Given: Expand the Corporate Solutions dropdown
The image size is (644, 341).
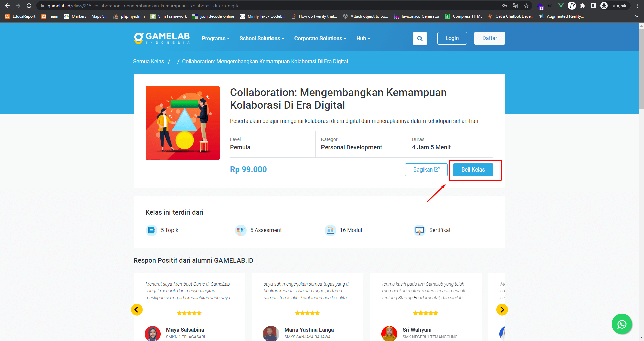Looking at the screenshot, I should pos(320,38).
